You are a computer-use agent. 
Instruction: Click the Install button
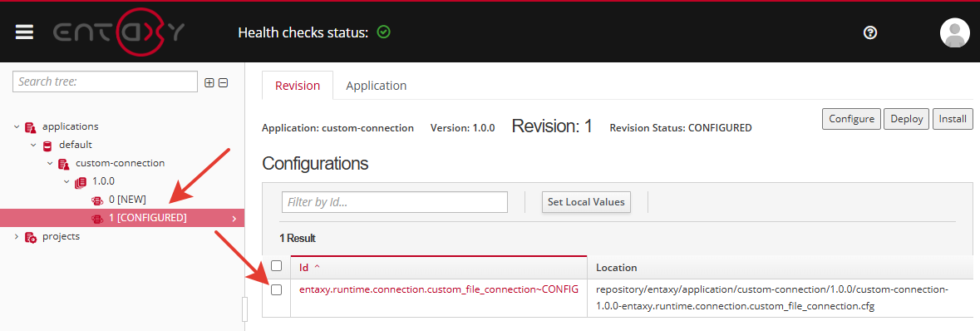coord(953,118)
